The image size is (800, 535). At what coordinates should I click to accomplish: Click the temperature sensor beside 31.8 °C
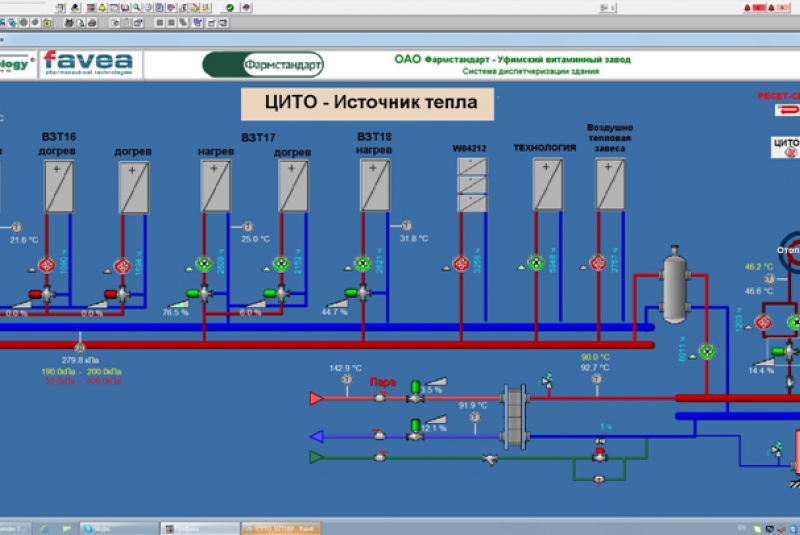tap(407, 225)
